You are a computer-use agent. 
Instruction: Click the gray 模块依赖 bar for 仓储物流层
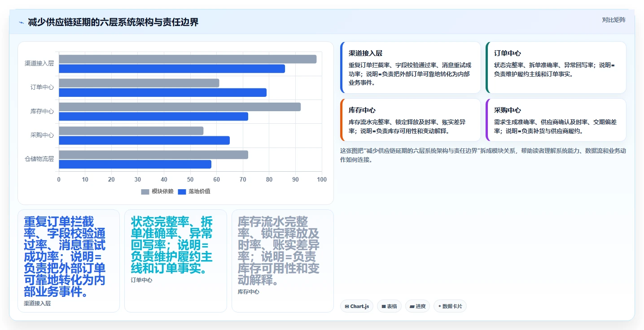(153, 155)
